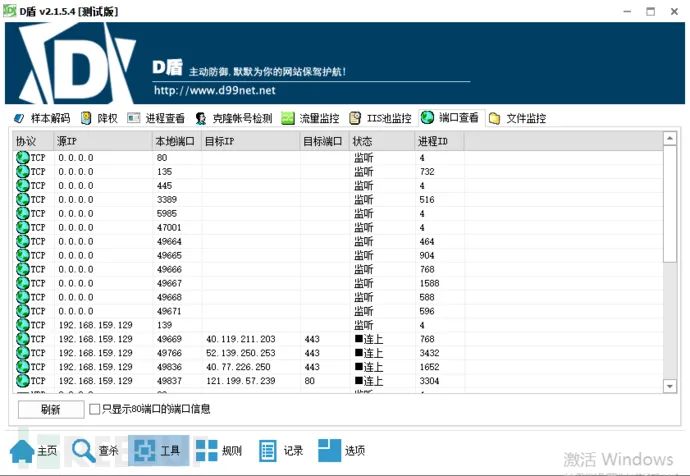Click the scrollbar up arrow
This screenshot has width=690, height=476.
[x=669, y=139]
